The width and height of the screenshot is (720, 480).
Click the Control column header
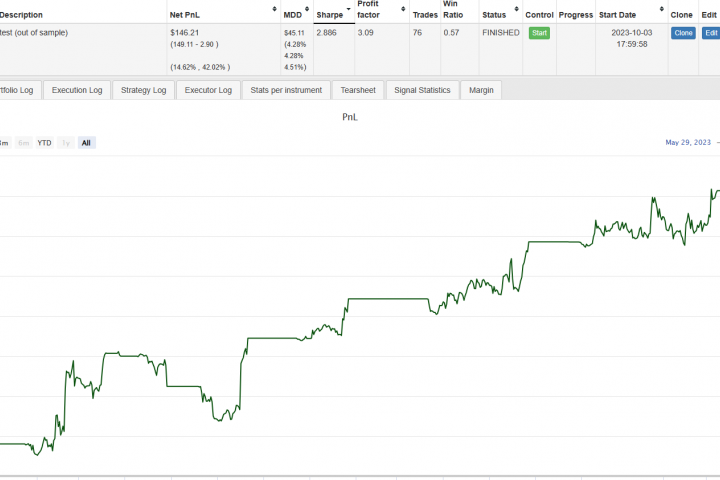click(x=539, y=15)
